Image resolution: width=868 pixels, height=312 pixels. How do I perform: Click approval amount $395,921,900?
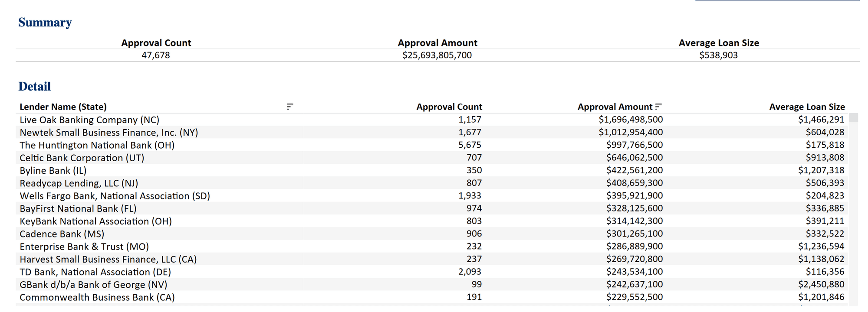(x=635, y=195)
